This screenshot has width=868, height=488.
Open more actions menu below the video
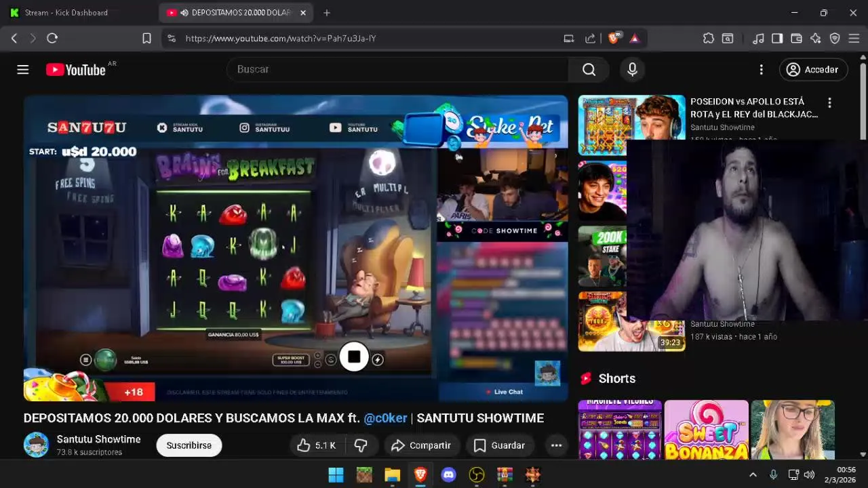pos(556,445)
